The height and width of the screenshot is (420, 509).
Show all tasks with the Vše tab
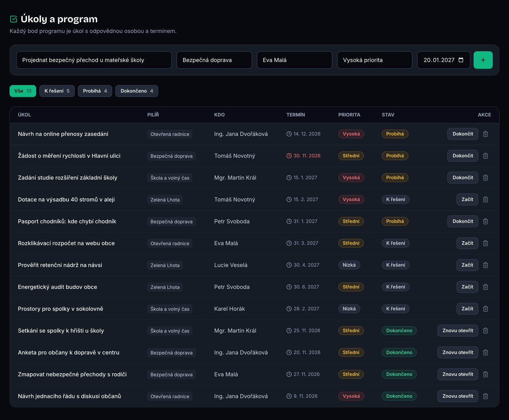(x=23, y=91)
